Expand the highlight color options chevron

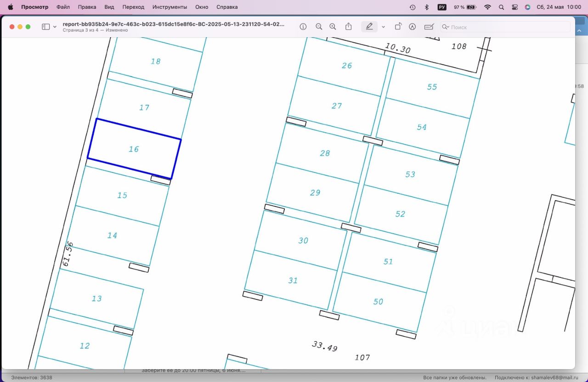[x=383, y=27]
